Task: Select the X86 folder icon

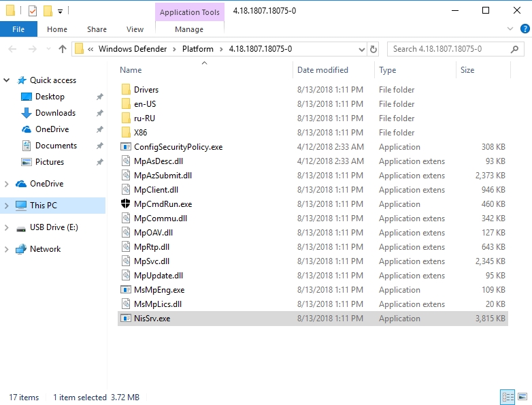Action: pos(126,133)
